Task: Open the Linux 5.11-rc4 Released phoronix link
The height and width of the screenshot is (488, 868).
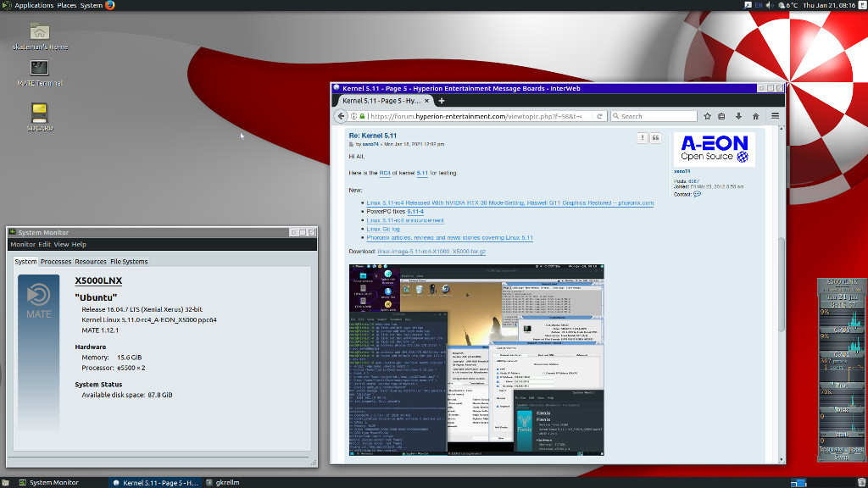Action: coord(509,203)
